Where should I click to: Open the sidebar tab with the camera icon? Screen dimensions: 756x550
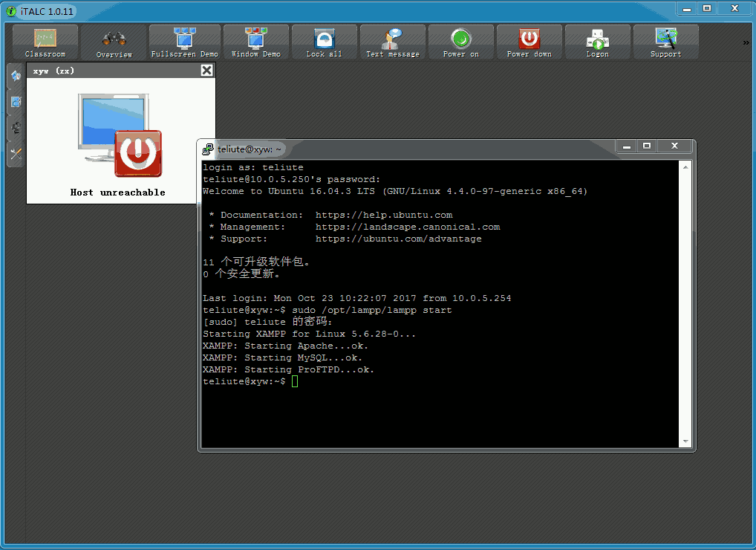click(x=16, y=128)
